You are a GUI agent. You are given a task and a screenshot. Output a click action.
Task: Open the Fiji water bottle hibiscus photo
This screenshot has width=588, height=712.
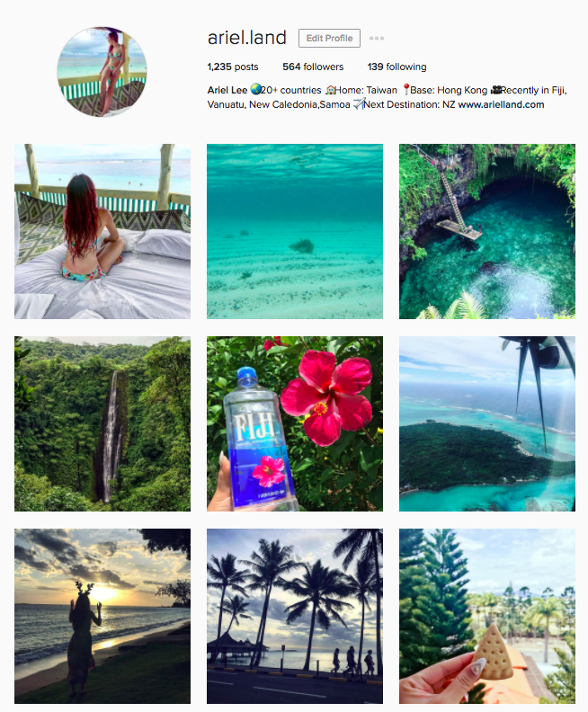295,423
